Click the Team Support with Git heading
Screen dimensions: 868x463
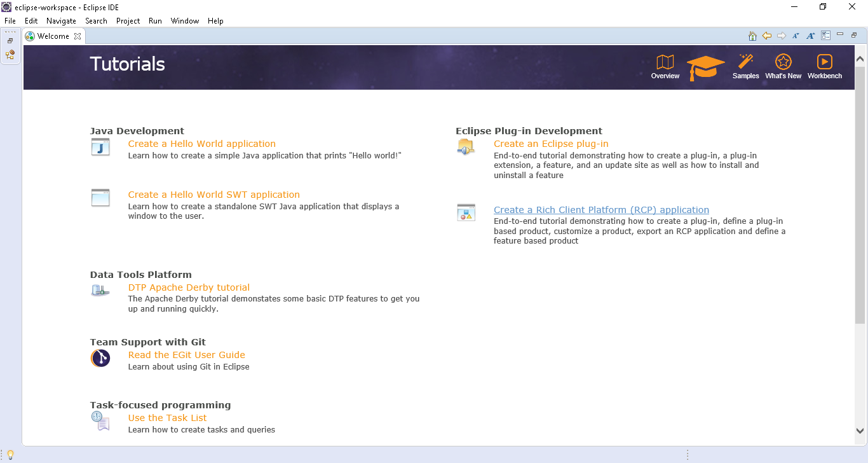coord(148,342)
